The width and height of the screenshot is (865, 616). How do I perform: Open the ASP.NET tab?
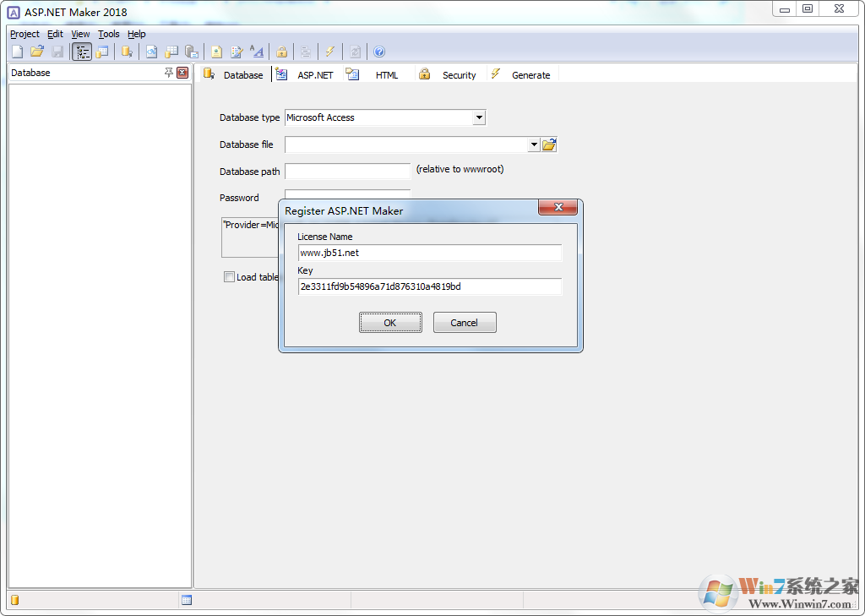[314, 74]
